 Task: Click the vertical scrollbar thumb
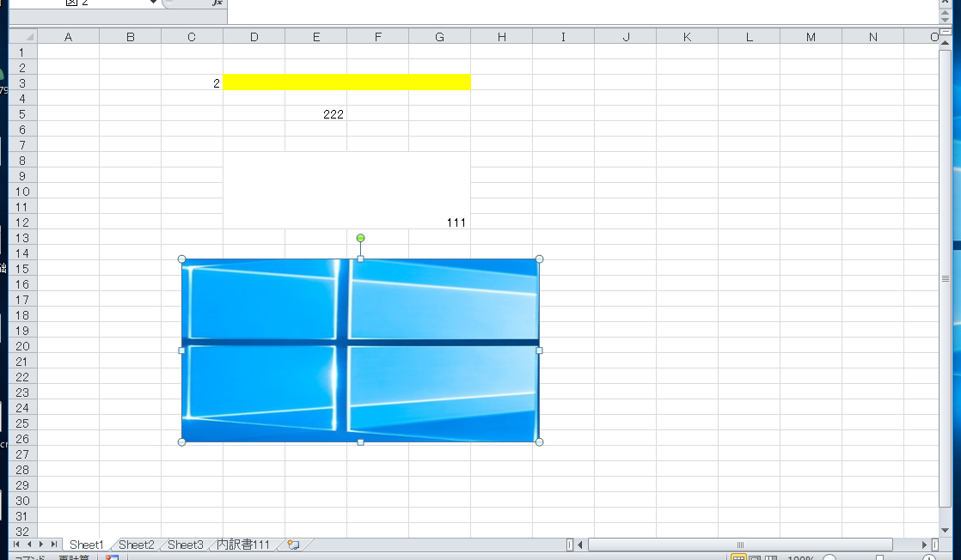(945, 278)
